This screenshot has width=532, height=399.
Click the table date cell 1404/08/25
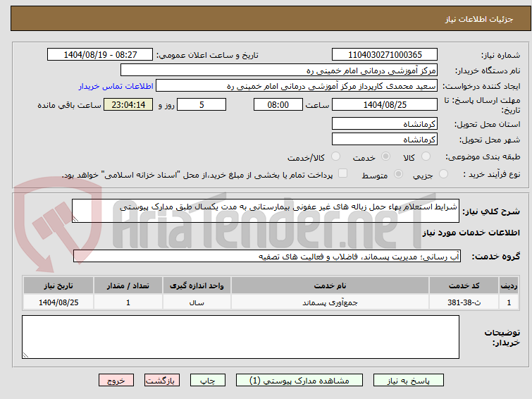click(58, 302)
